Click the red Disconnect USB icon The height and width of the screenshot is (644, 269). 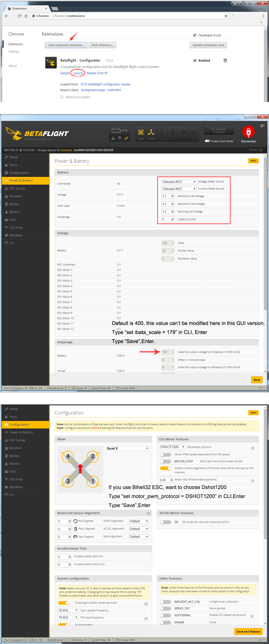click(248, 132)
